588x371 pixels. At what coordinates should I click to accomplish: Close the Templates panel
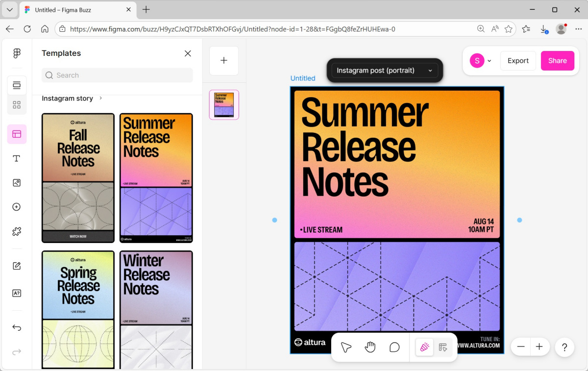tap(188, 53)
